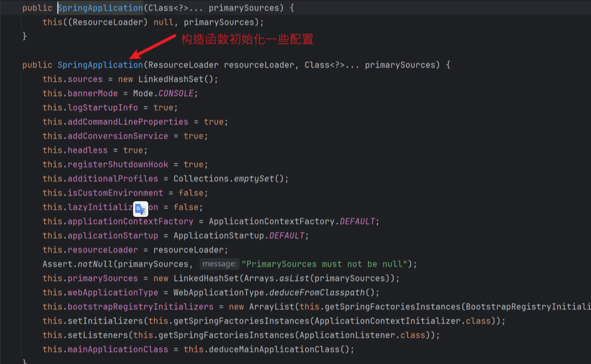
Task: Click the string "PrimarySources must not be null"
Action: (x=324, y=264)
